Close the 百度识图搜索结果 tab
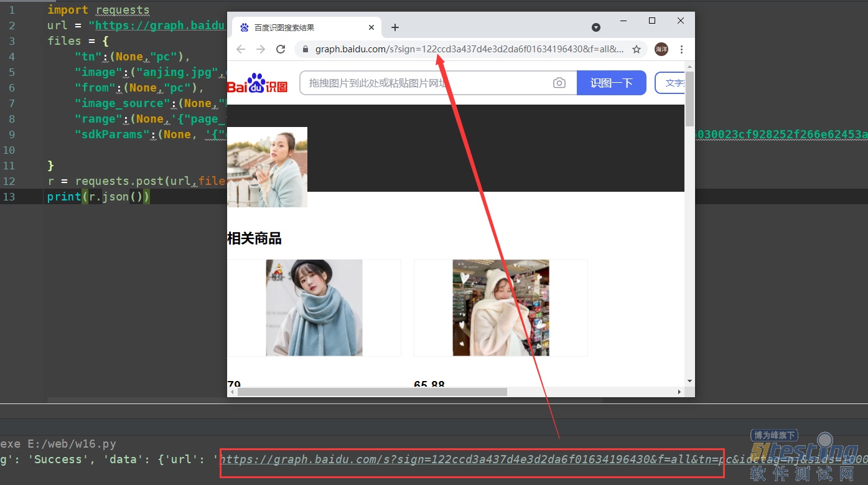Screen dimensions: 868x485 [x=371, y=27]
